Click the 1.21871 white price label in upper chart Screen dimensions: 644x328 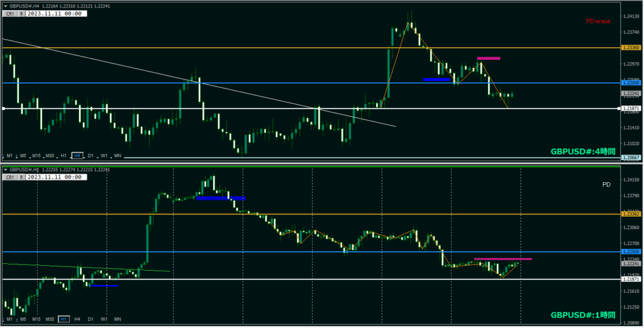pyautogui.click(x=631, y=109)
